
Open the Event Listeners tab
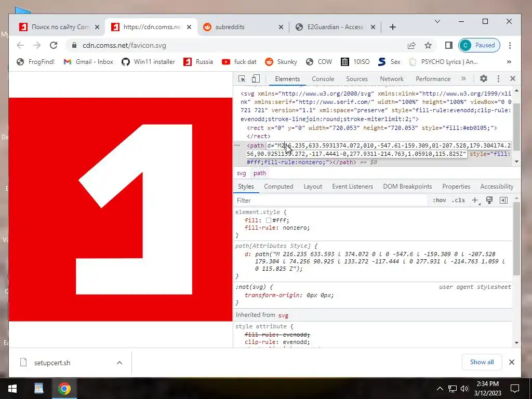coord(353,187)
